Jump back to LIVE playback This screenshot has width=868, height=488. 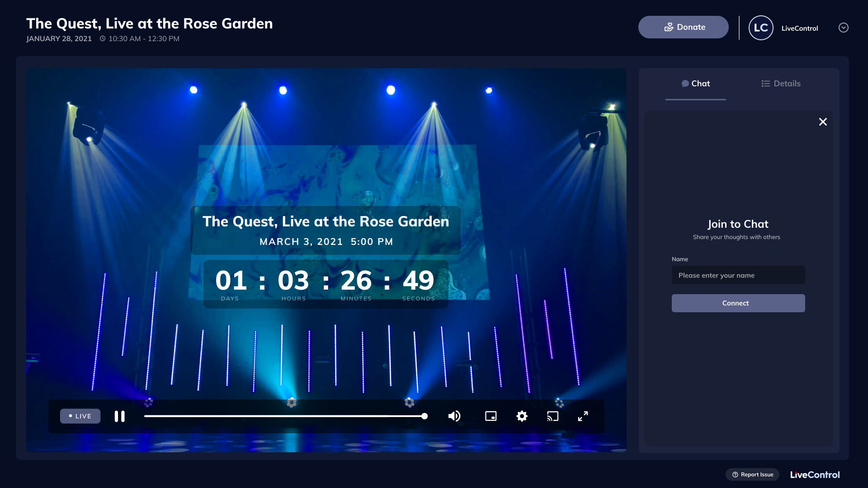[80, 416]
